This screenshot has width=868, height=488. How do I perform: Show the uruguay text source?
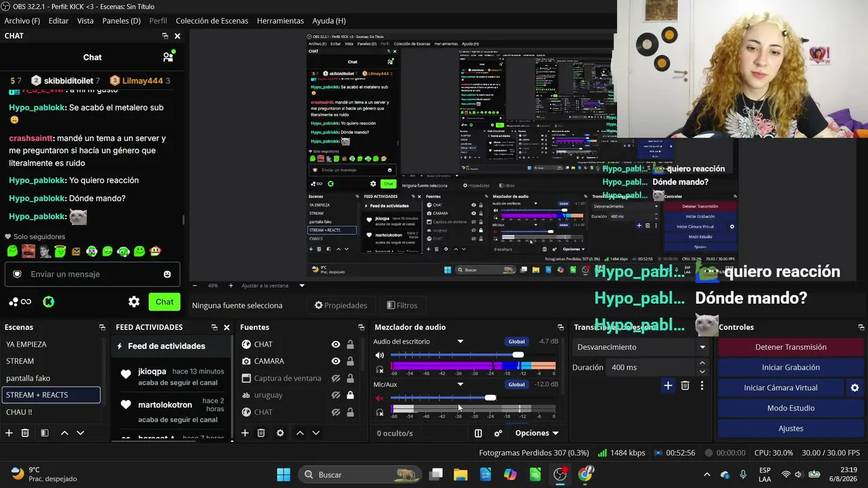point(336,395)
